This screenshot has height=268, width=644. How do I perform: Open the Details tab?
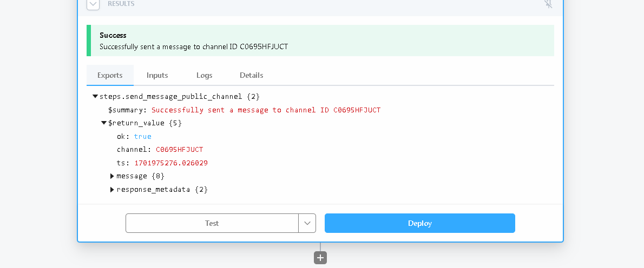coord(251,76)
